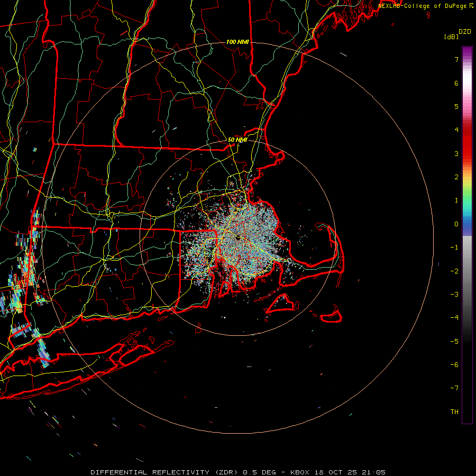Click the positive "4" color scale label
Image resolution: width=476 pixels, height=476 pixels.
point(456,130)
